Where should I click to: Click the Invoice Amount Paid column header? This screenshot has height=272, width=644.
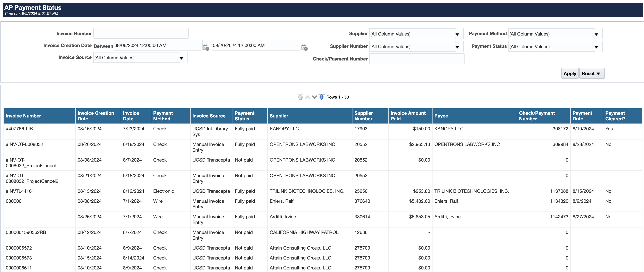408,116
